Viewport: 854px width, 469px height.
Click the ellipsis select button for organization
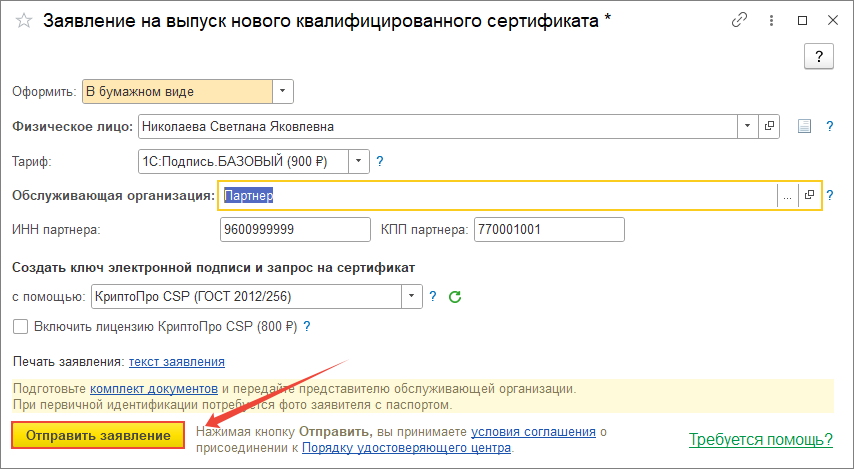(x=787, y=196)
